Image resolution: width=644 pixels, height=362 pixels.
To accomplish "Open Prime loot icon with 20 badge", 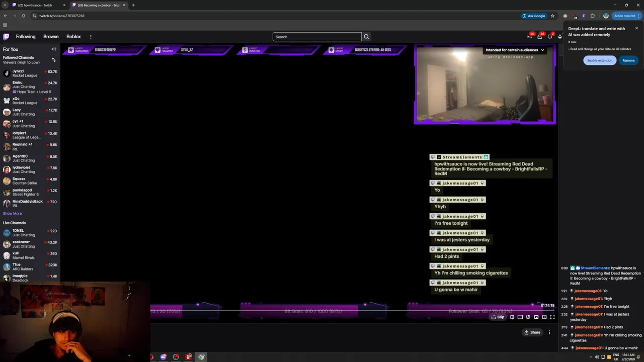I will [x=530, y=36].
